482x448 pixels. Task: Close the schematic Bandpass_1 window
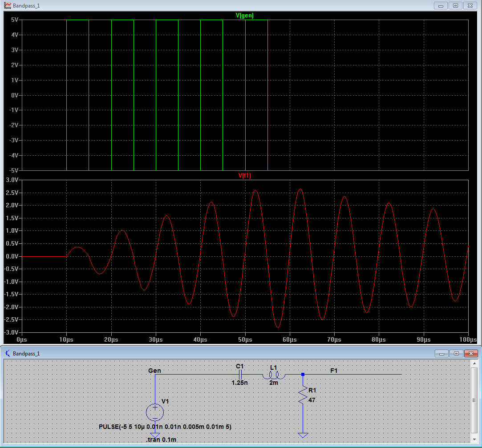470,353
